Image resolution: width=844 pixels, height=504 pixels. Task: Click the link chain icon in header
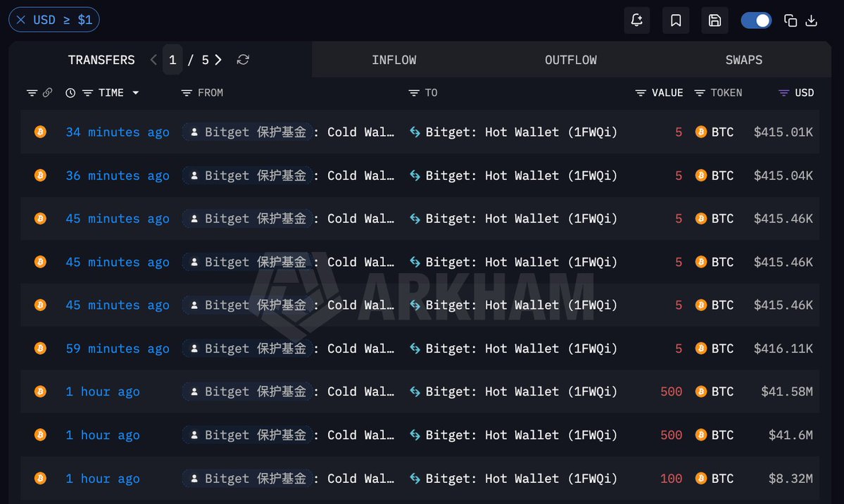pyautogui.click(x=47, y=93)
